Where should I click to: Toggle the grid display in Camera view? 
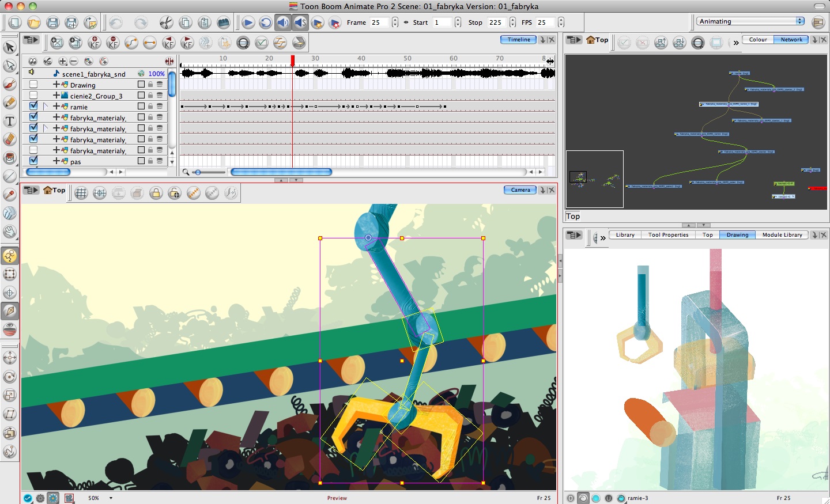pyautogui.click(x=81, y=194)
